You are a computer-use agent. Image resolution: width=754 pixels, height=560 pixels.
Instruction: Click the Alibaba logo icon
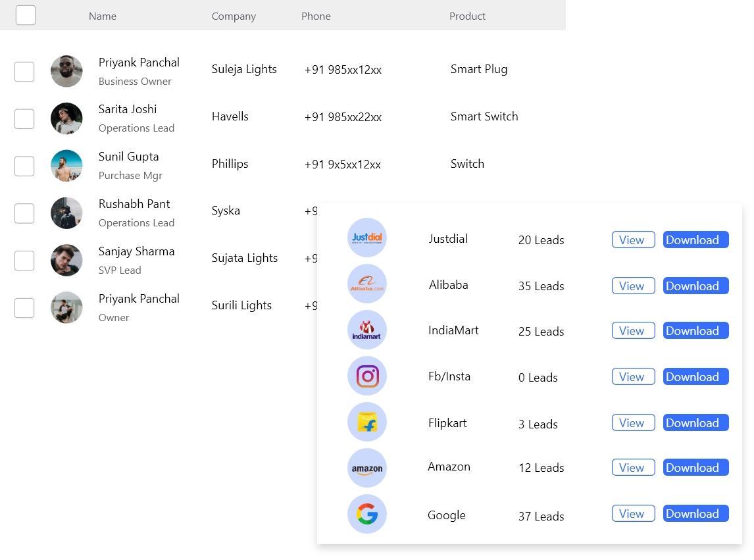point(367,284)
